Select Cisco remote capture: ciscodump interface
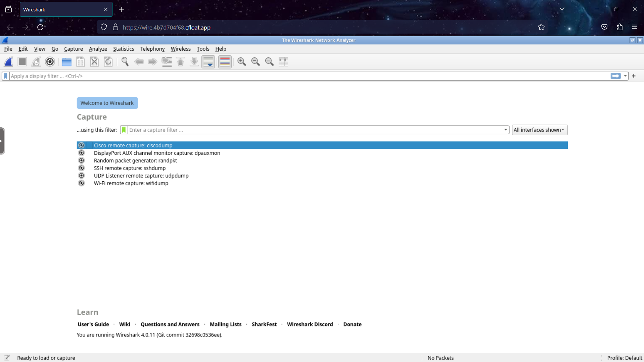Screen dimensions: 644x362 322,145
